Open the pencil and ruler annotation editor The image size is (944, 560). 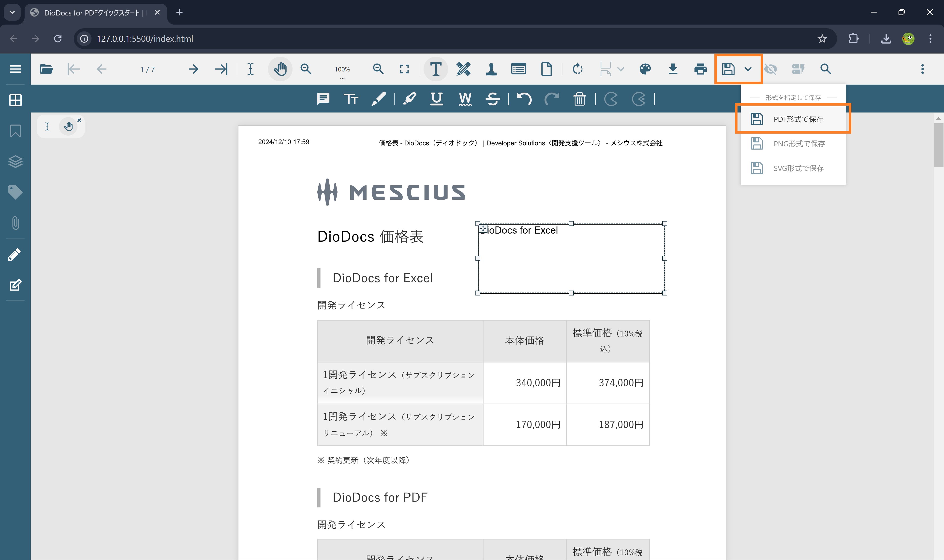click(x=463, y=69)
